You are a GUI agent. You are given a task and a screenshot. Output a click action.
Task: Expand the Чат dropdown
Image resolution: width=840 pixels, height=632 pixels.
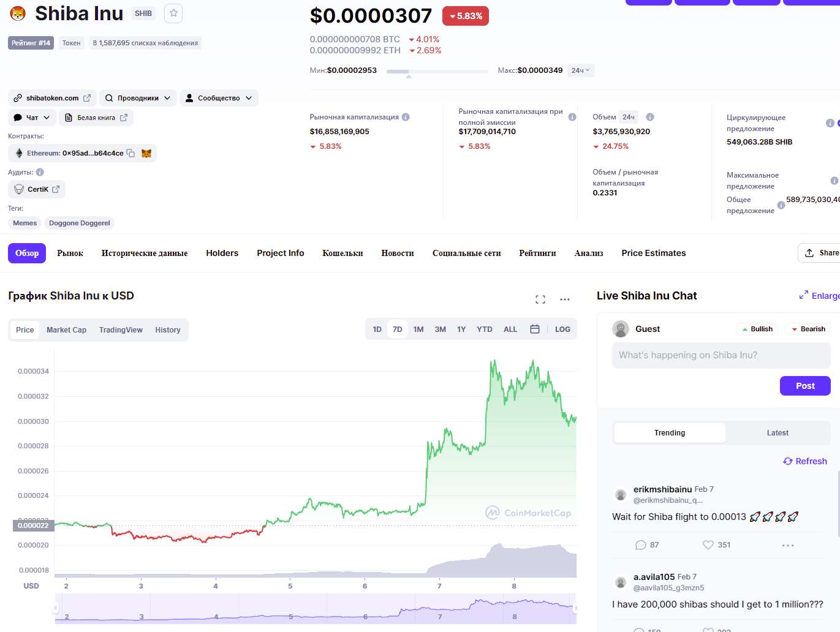click(32, 118)
